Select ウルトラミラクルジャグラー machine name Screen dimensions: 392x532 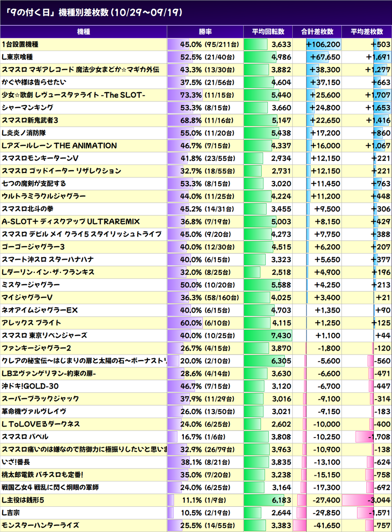click(43, 196)
